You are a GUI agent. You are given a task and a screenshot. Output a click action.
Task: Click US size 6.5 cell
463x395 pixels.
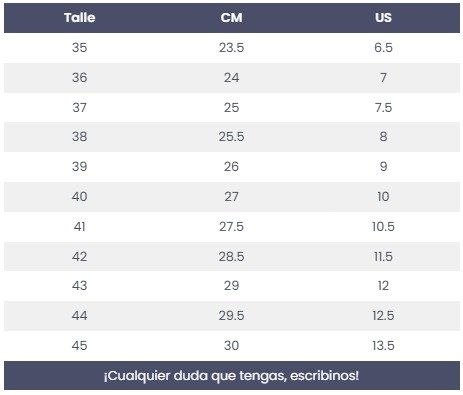coord(383,47)
